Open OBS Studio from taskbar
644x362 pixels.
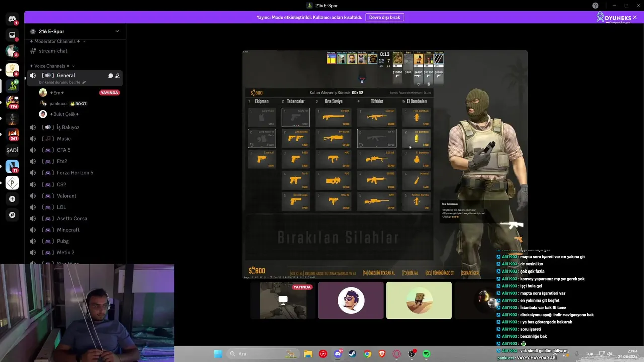click(412, 354)
